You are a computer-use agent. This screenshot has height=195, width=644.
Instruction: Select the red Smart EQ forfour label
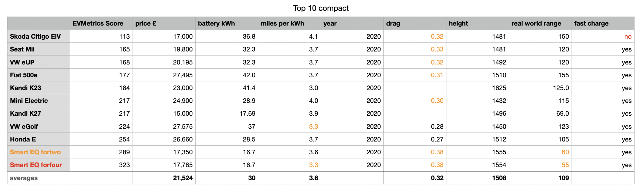click(36, 165)
